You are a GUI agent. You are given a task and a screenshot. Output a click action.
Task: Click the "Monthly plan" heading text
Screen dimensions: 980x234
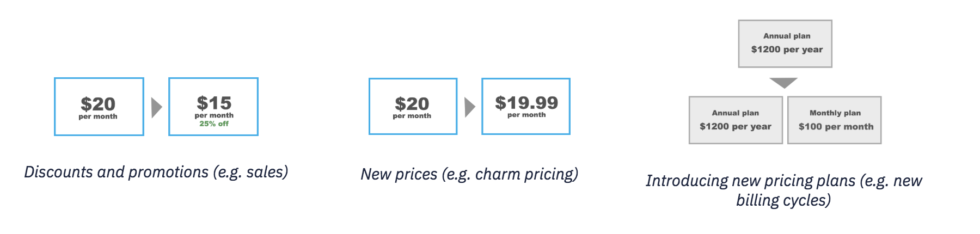[x=835, y=113]
